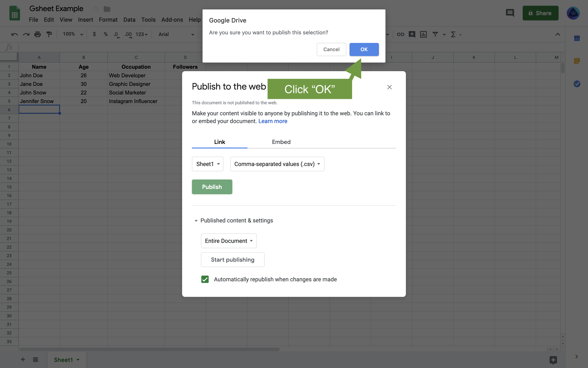Click the Undo arrow icon
Image resolution: width=588 pixels, height=368 pixels.
click(14, 34)
